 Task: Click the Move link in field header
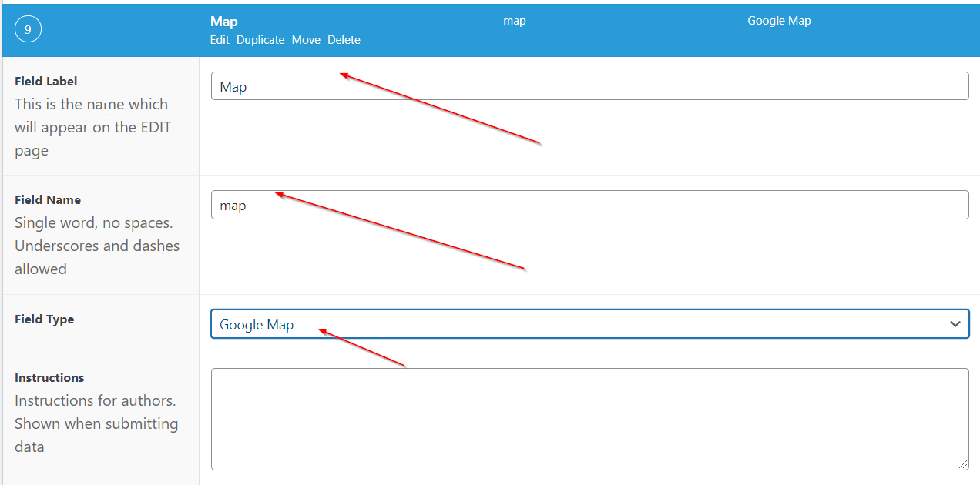click(x=306, y=40)
